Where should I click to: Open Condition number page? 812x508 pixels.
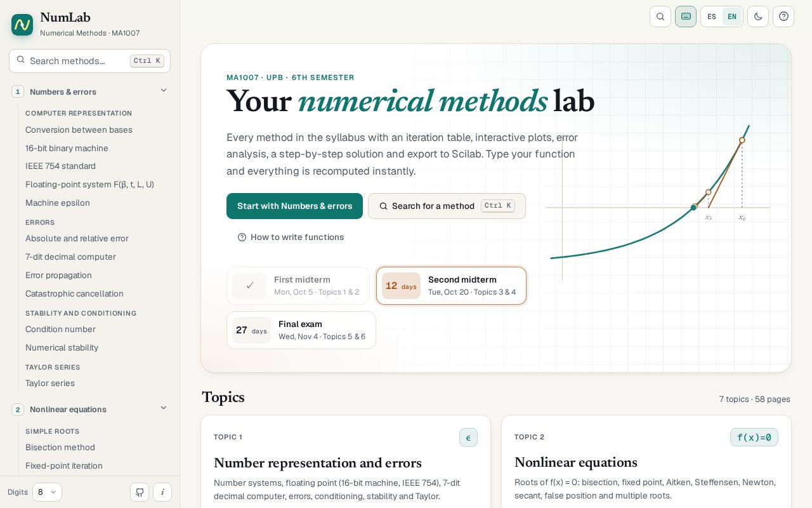click(60, 329)
